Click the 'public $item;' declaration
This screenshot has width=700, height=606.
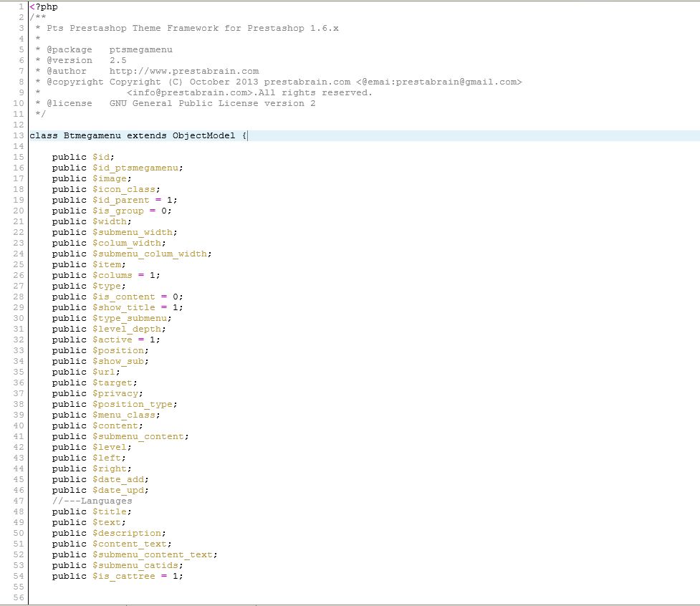pyautogui.click(x=89, y=264)
